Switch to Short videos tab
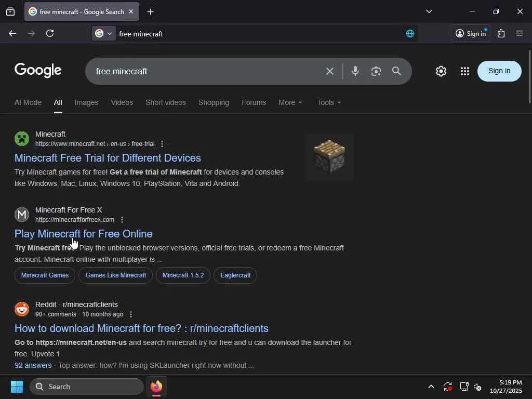The width and height of the screenshot is (532, 399). coord(166,102)
